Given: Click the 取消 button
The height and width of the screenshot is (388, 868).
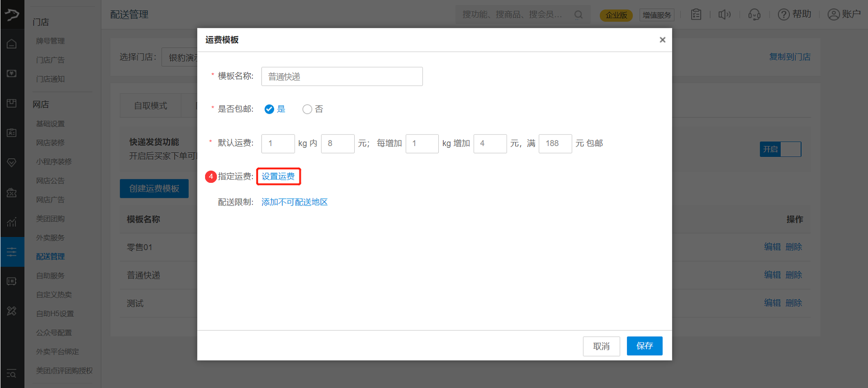Looking at the screenshot, I should coord(602,347).
